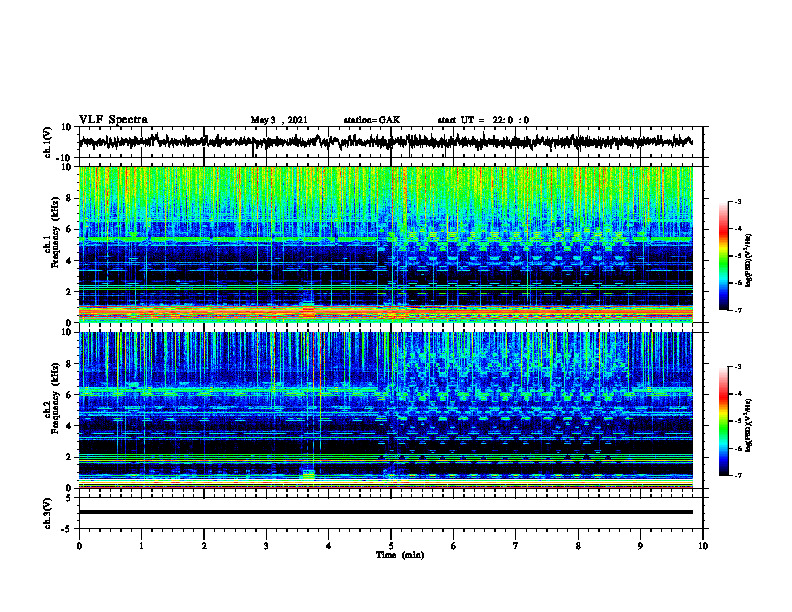Click the ch.1 voltage waveform trace

tap(385, 141)
